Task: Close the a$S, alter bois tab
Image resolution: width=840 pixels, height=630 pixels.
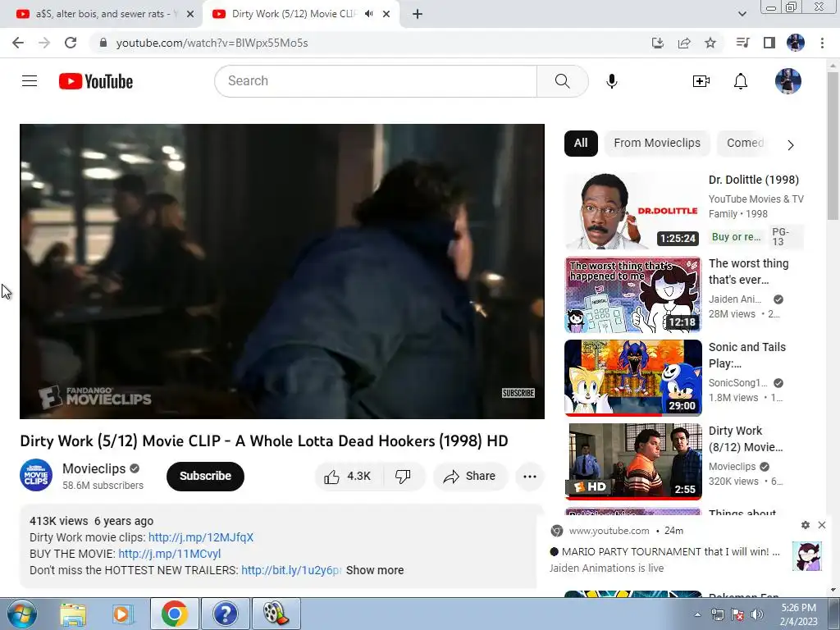Action: tap(190, 14)
